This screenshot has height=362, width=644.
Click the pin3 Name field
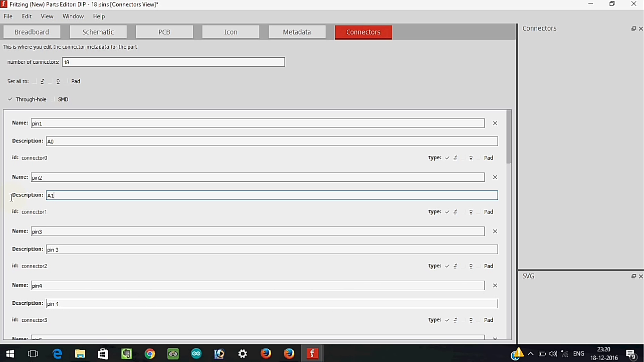pyautogui.click(x=258, y=231)
